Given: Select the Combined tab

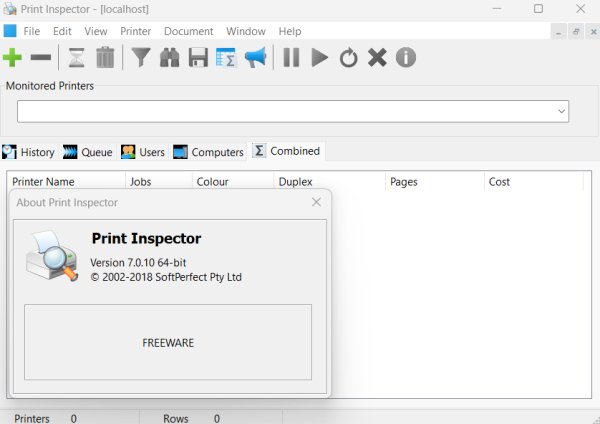Looking at the screenshot, I should click(286, 151).
